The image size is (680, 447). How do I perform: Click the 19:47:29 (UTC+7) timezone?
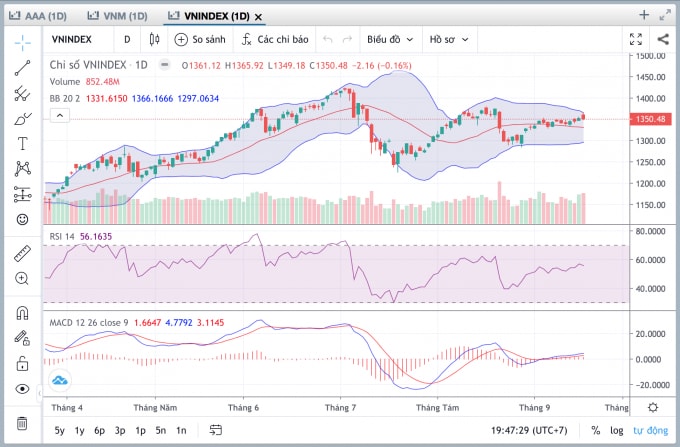click(529, 431)
